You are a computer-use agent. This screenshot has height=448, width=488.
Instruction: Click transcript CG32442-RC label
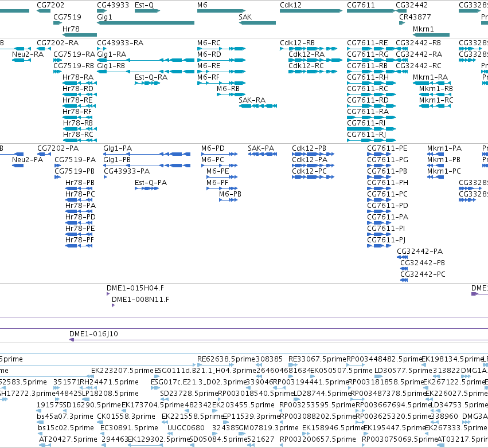point(419,66)
